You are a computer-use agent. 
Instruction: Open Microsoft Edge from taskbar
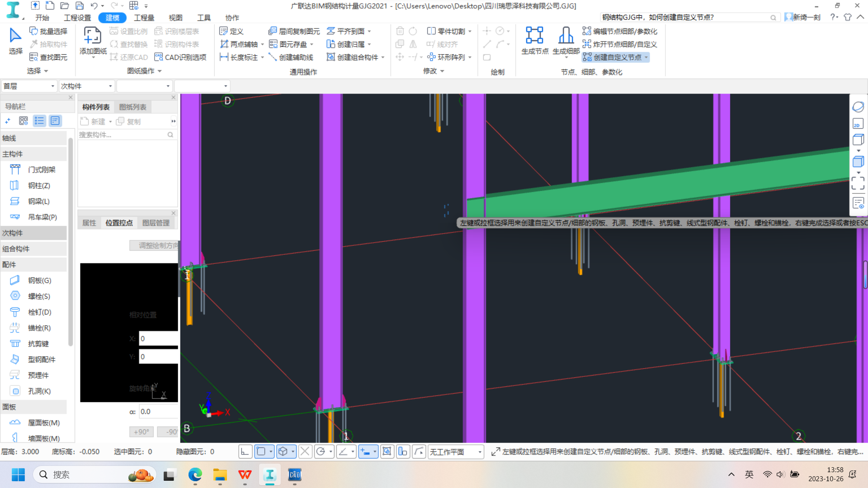coord(195,475)
